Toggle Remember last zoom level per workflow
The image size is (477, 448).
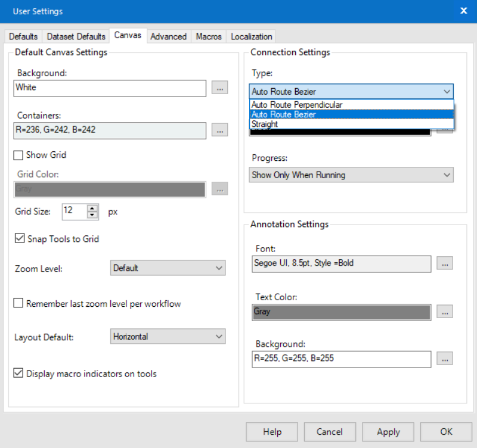pos(19,304)
